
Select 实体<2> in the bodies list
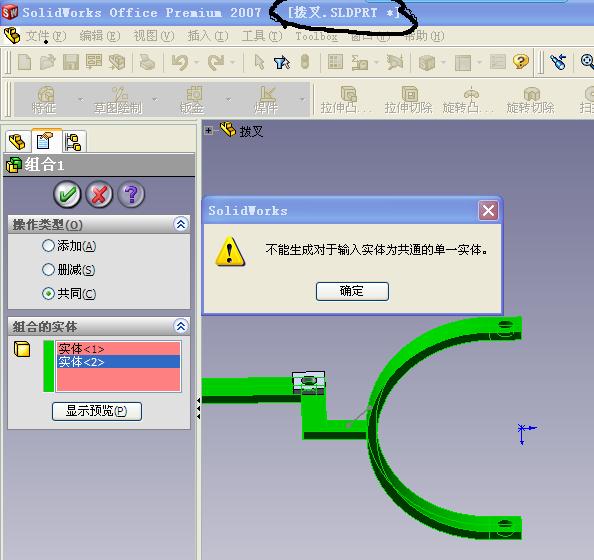click(x=118, y=361)
